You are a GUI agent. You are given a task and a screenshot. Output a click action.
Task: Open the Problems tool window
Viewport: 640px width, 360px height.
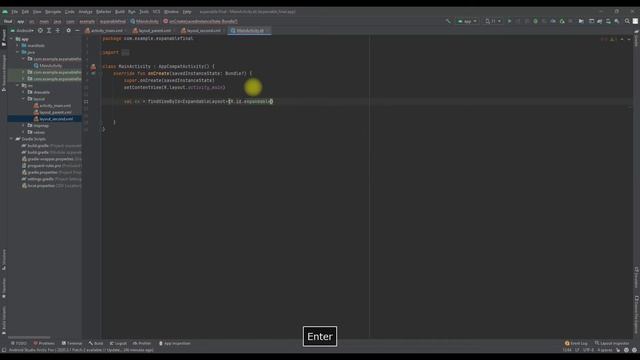[44, 343]
